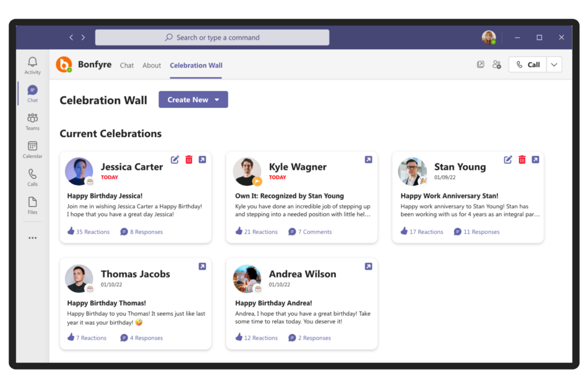The height and width of the screenshot is (392, 588).
Task: Delete Stan Young's celebration card
Action: point(522,160)
